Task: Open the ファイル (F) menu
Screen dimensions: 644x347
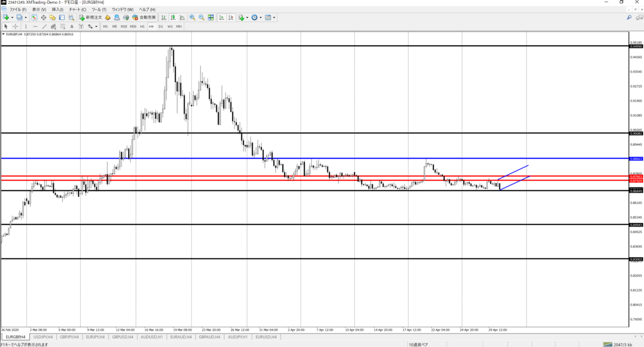Action: [18, 10]
